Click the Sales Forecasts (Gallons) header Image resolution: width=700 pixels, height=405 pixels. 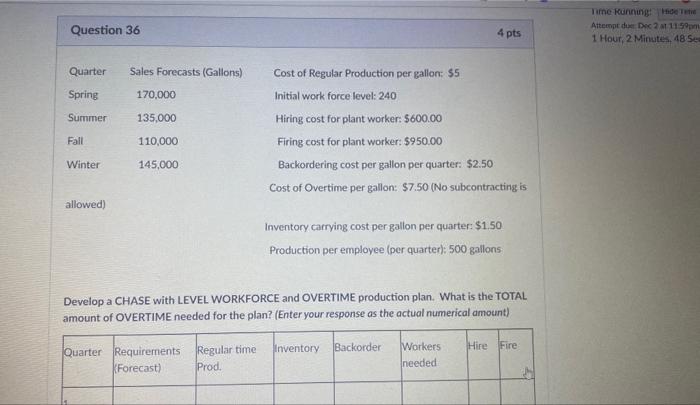(x=186, y=72)
